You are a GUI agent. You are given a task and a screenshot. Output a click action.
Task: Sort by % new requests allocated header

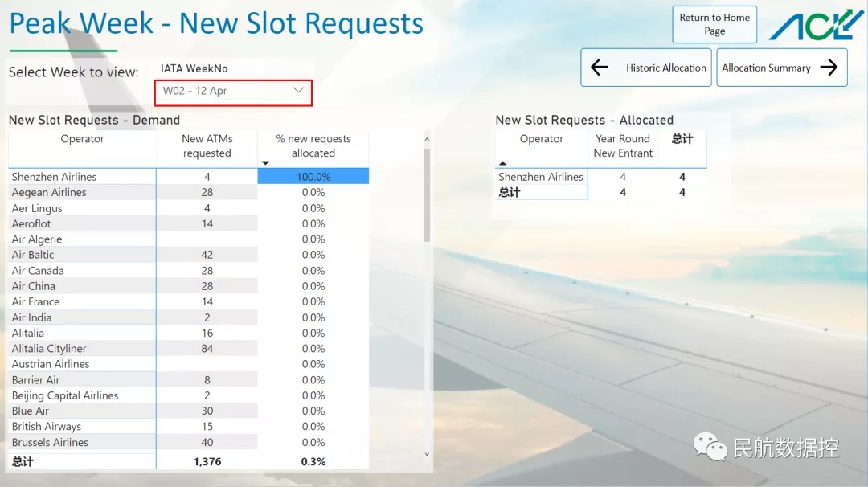coord(313,145)
